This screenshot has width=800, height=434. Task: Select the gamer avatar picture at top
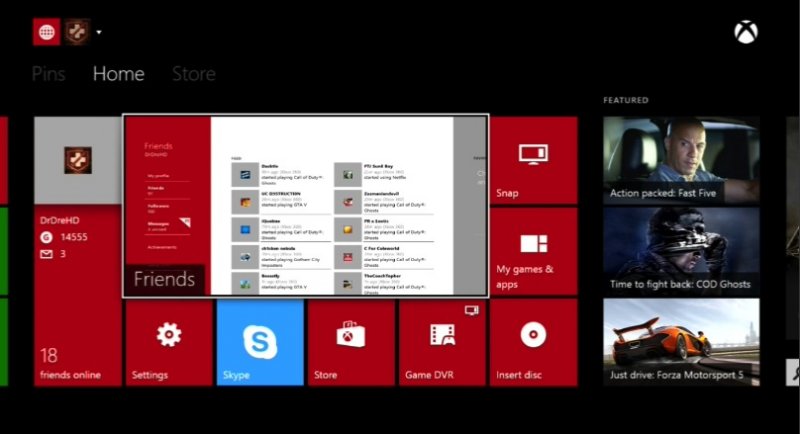coord(77,32)
